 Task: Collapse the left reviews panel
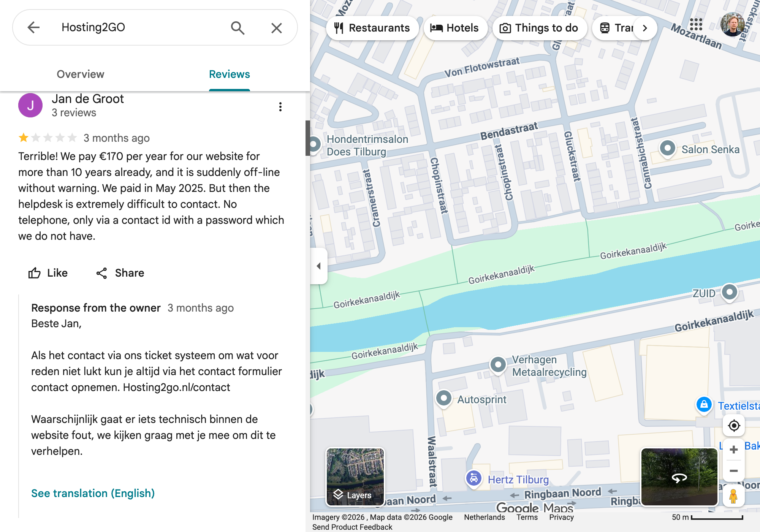[319, 266]
